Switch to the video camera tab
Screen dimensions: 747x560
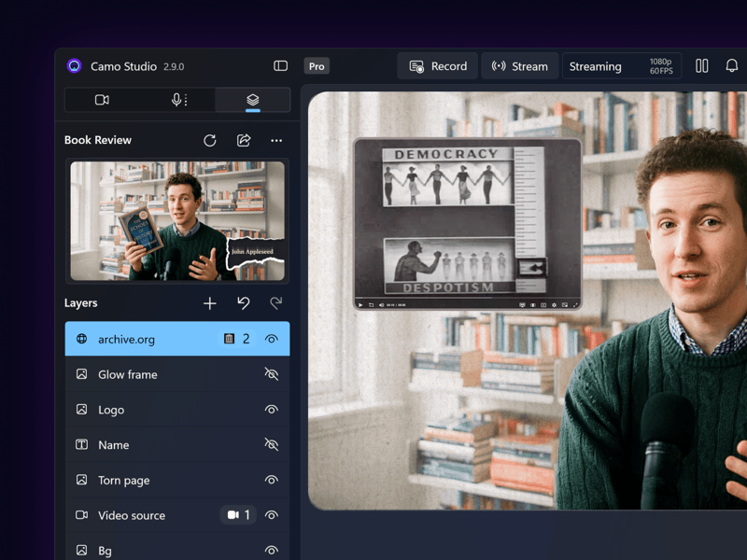(102, 100)
